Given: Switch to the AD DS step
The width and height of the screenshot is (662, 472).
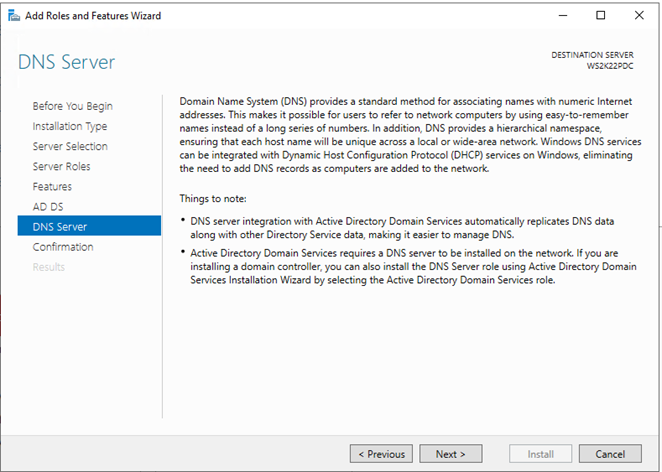Looking at the screenshot, I should [x=48, y=207].
